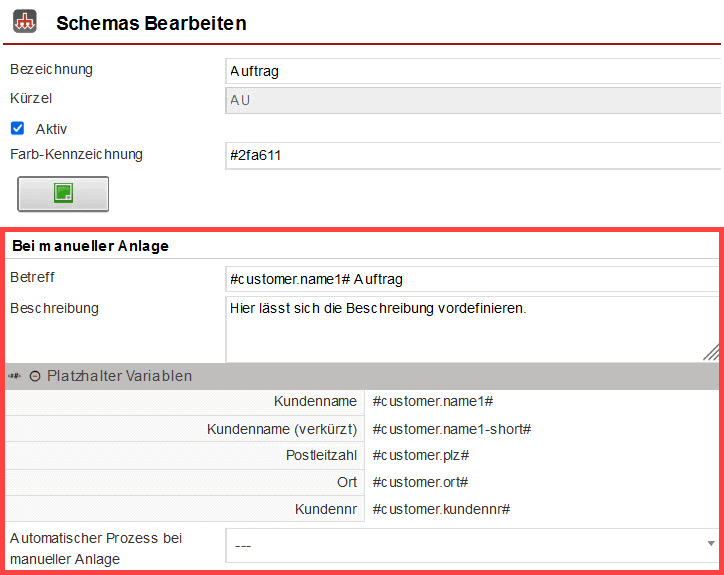Open the green color picker button

(63, 194)
